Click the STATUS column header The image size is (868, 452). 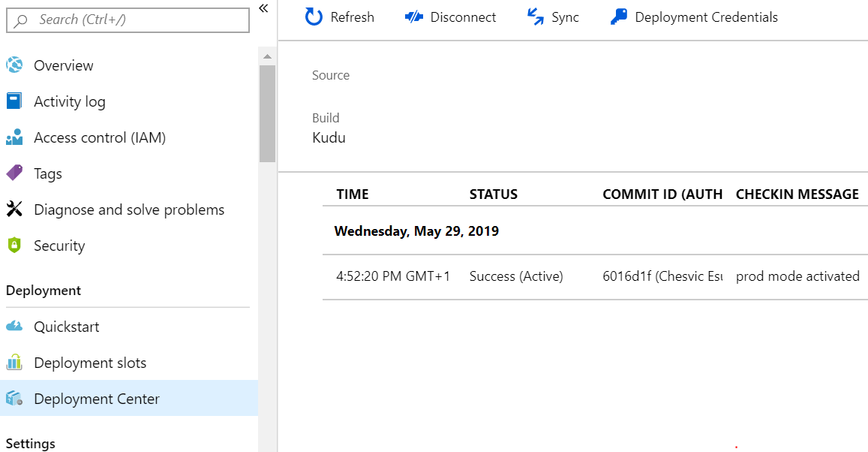(493, 194)
